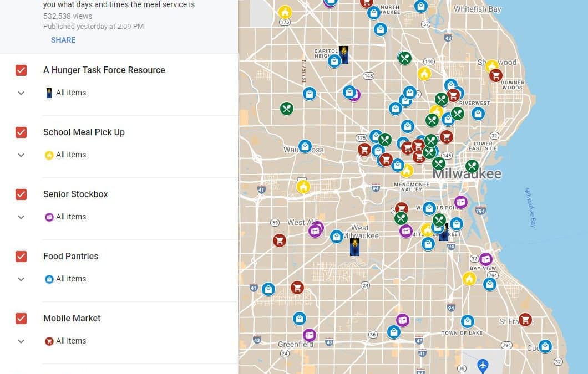Click the A Hunger Task Force Resource layer title
The height and width of the screenshot is (374, 588).
click(x=104, y=70)
